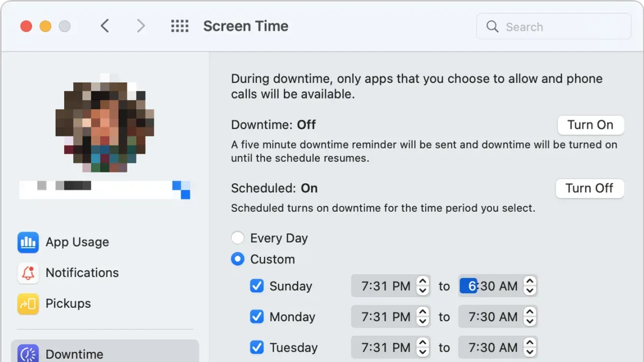Screen dimensions: 644x362
Task: Click the pixelated profile picture
Action: (x=105, y=123)
